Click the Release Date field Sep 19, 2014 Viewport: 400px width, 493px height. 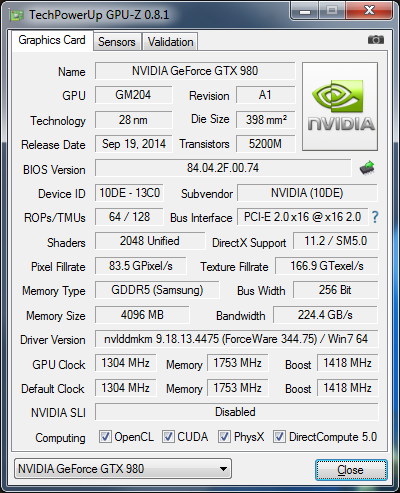[x=133, y=144]
